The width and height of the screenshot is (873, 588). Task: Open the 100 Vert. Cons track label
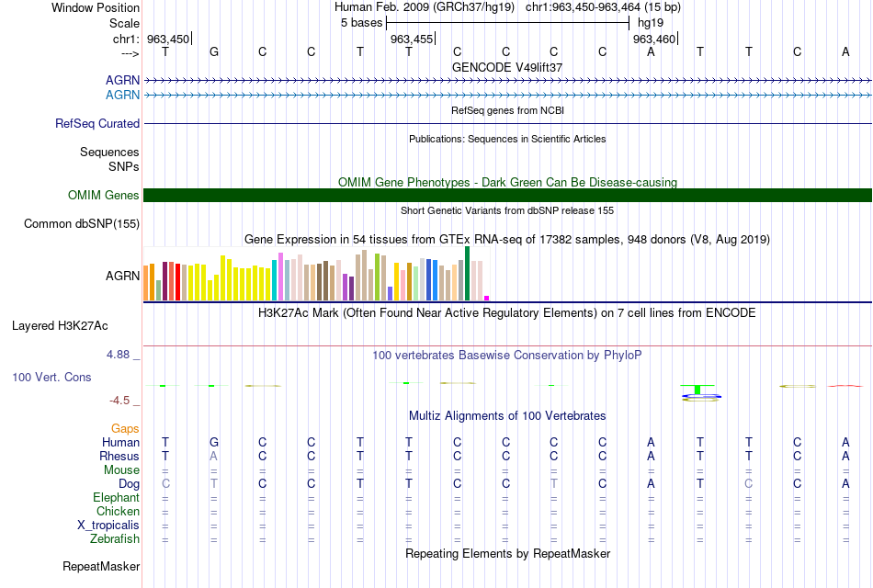[51, 377]
